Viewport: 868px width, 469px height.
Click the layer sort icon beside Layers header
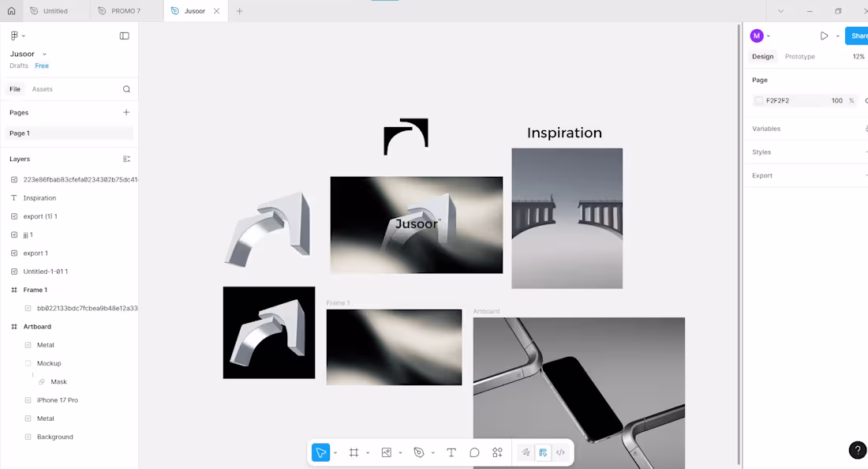tap(126, 159)
